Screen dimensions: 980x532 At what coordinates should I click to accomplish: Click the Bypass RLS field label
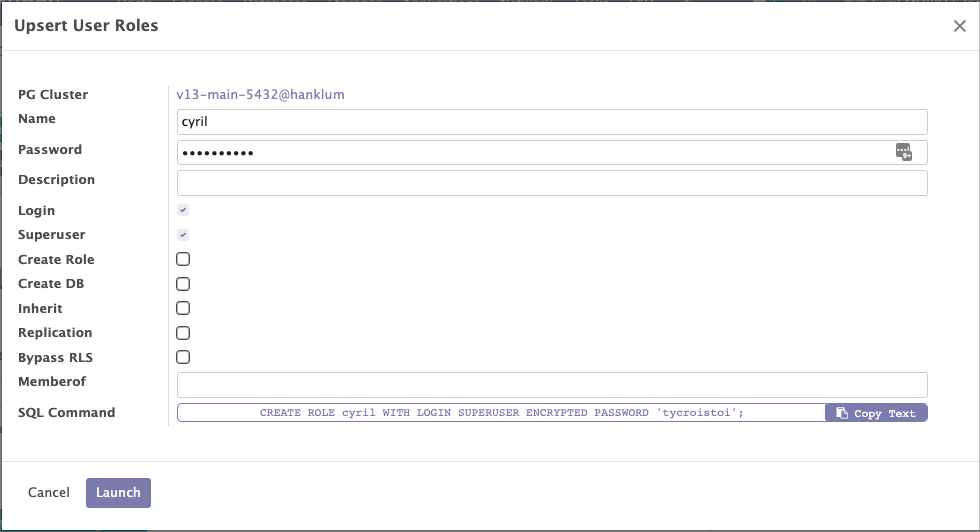click(56, 357)
